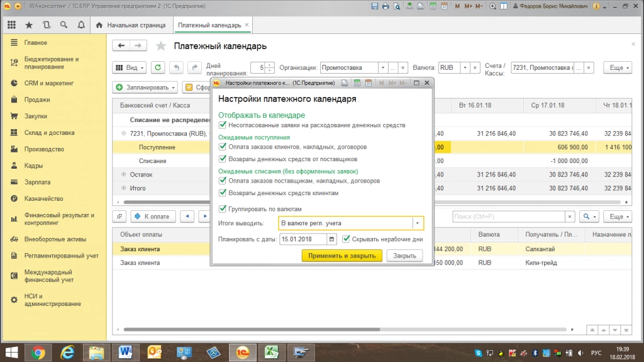This screenshot has width=644, height=362.
Task: Open the Вид dropdown menu
Action: [130, 67]
